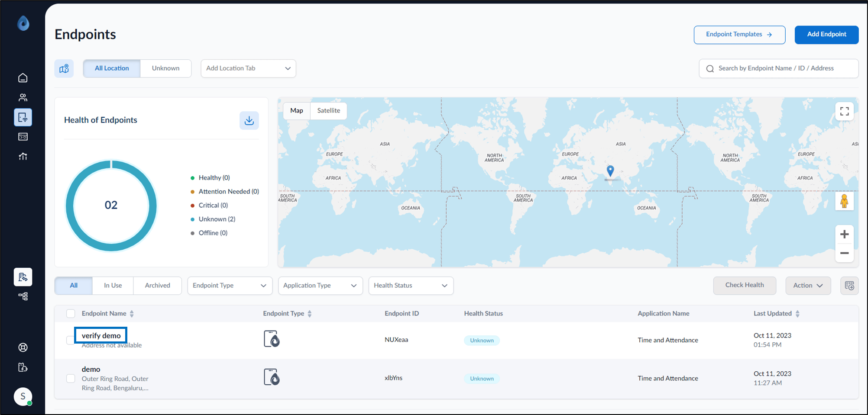Click the logout document icon in sidebar
Viewport: 868px width, 415px height.
[x=23, y=367]
